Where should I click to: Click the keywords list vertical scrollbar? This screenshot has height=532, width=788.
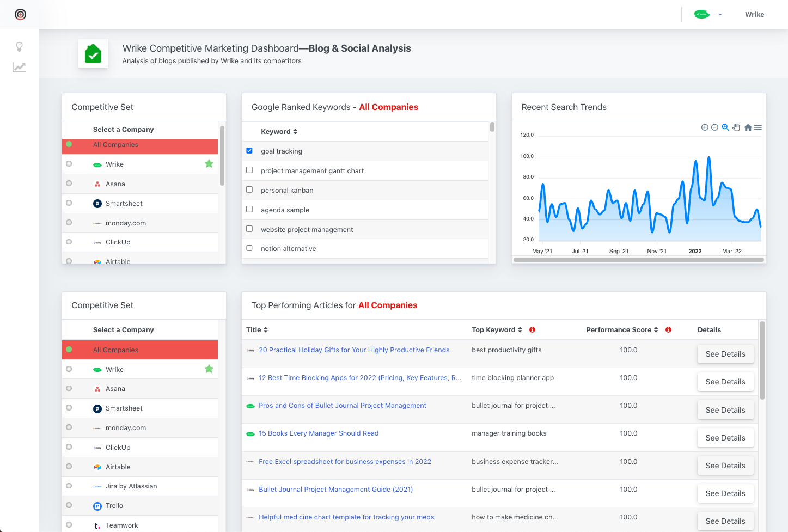492,127
